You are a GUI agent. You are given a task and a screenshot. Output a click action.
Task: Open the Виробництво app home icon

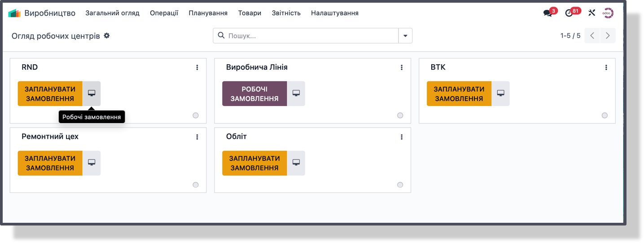(x=14, y=13)
